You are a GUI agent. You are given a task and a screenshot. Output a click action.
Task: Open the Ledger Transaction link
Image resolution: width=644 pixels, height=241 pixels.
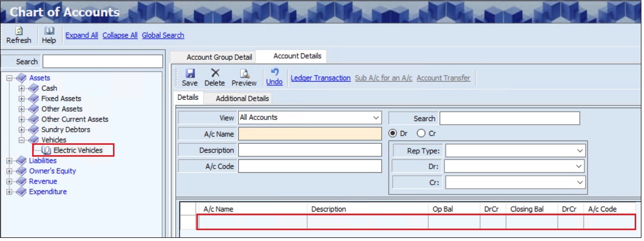(320, 78)
